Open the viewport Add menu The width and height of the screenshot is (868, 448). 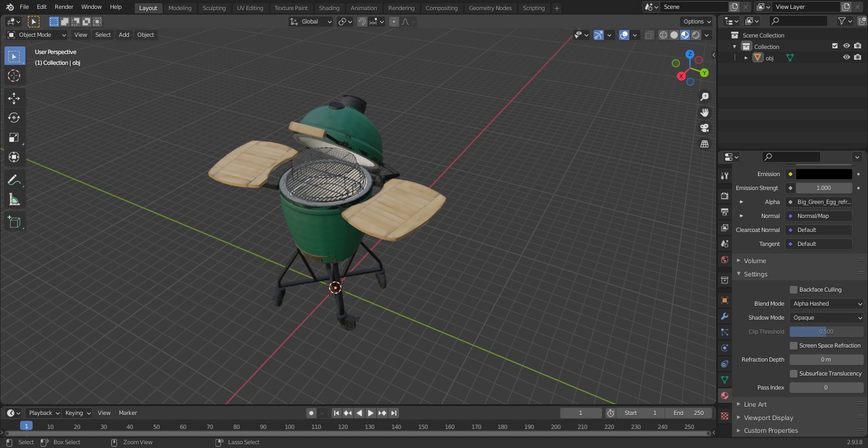pyautogui.click(x=124, y=35)
